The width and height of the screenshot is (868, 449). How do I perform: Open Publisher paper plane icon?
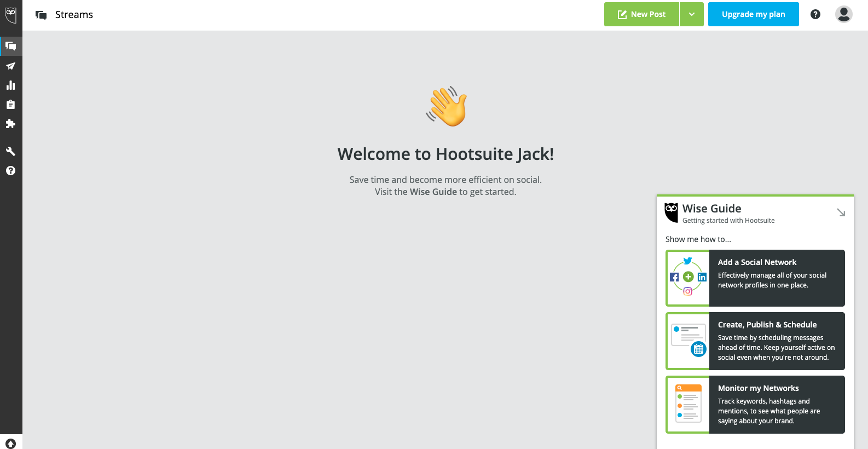pos(11,66)
